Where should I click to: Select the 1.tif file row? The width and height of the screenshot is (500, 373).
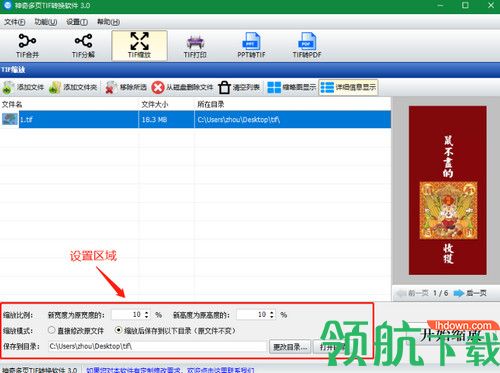click(195, 119)
